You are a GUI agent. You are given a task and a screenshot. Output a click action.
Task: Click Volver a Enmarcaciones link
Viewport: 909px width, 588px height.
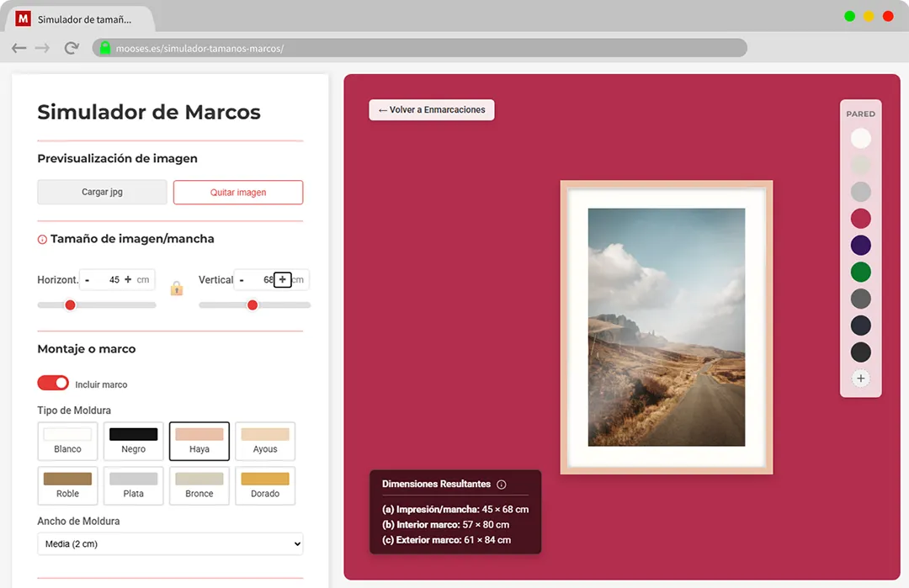coord(432,110)
